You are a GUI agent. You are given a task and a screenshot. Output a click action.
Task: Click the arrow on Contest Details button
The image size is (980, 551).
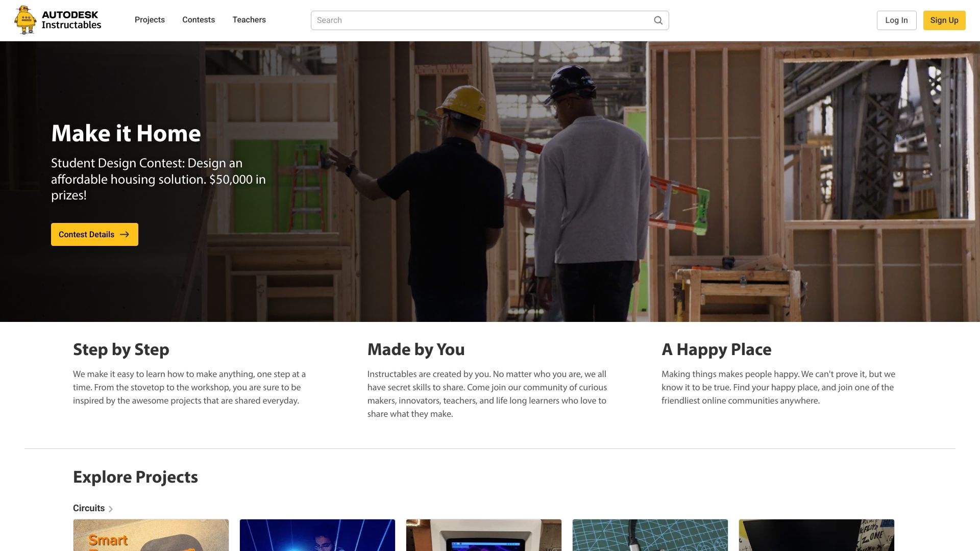click(125, 235)
